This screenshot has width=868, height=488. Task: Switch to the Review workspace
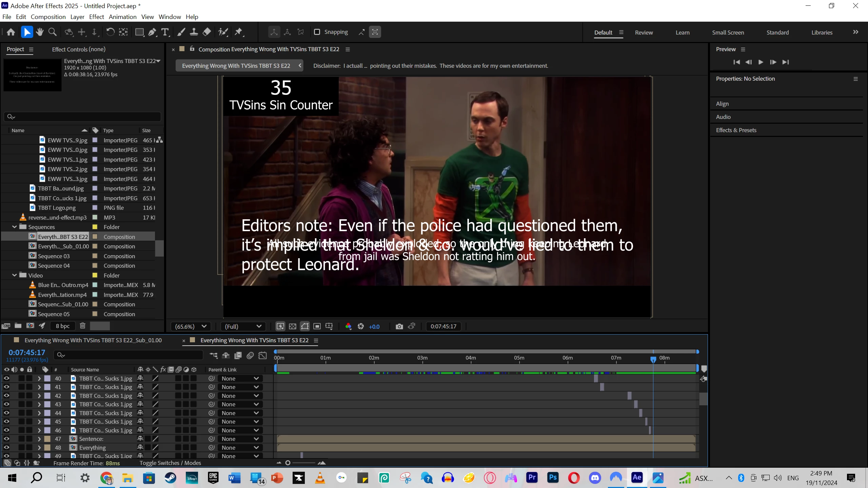tap(644, 33)
